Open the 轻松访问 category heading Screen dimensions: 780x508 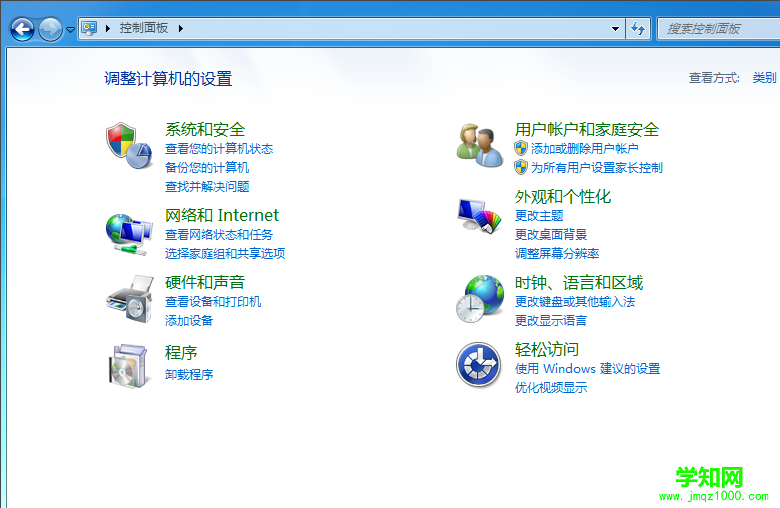[x=547, y=349]
